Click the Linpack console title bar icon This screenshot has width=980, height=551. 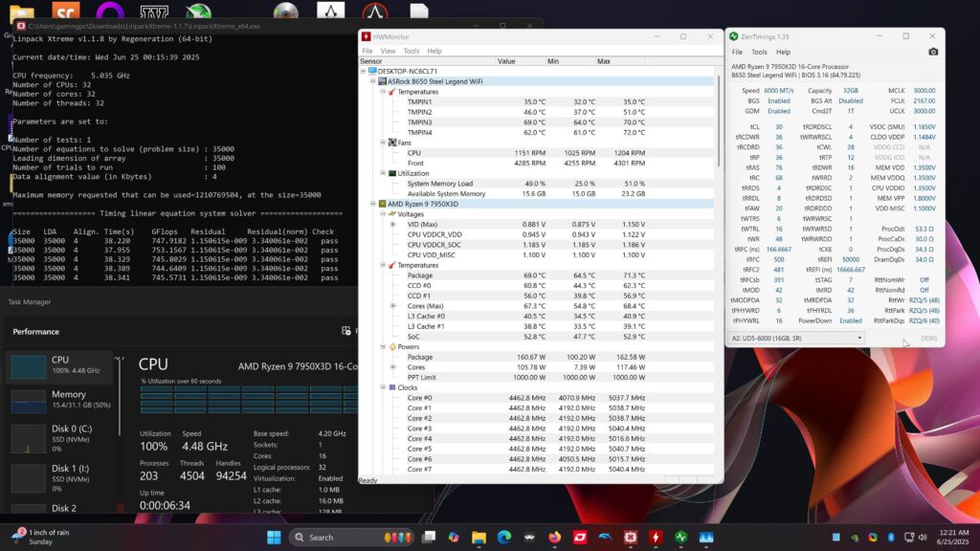(x=21, y=26)
